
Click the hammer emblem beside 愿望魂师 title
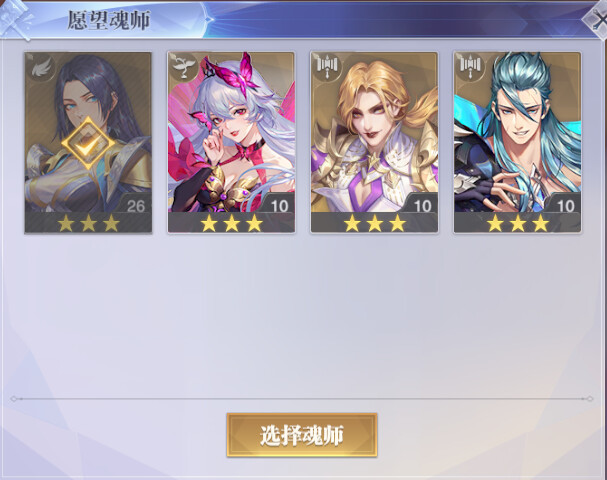pyautogui.click(x=15, y=19)
